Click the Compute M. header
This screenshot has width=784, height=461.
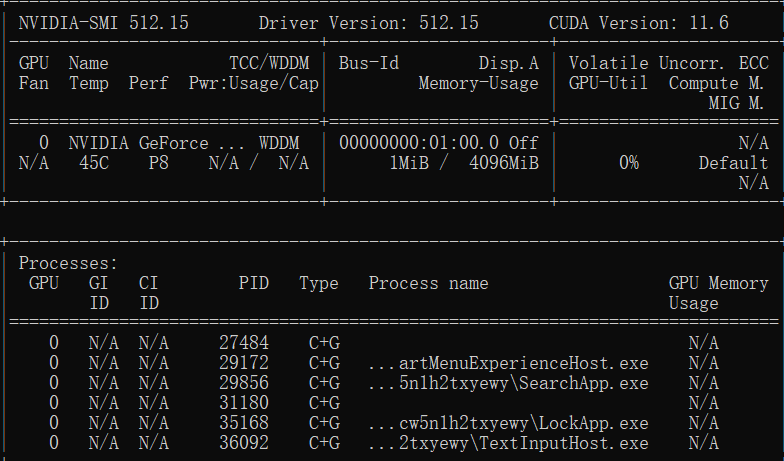pos(716,83)
